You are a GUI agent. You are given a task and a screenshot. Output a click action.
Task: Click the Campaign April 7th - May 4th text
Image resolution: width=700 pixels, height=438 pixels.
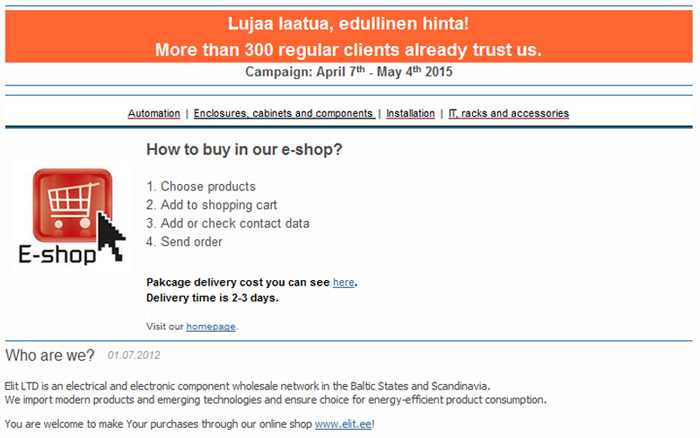(349, 71)
